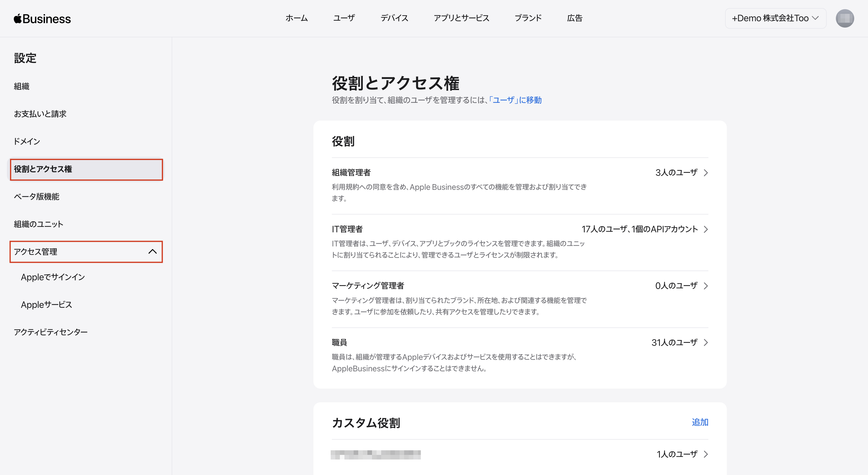The width and height of the screenshot is (868, 475).
Task: Click the アクセス管理 sidebar label
Action: [x=35, y=252]
